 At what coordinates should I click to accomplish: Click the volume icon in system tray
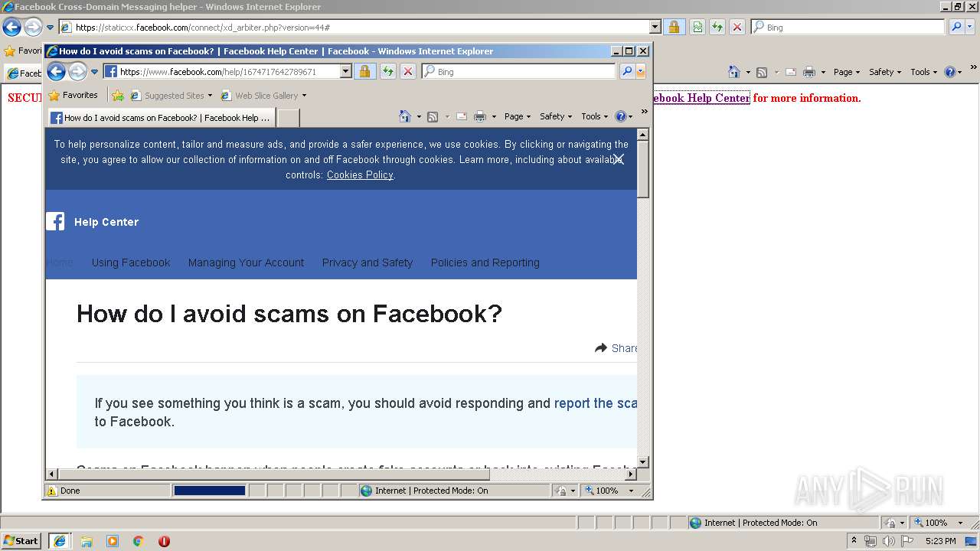[x=888, y=541]
